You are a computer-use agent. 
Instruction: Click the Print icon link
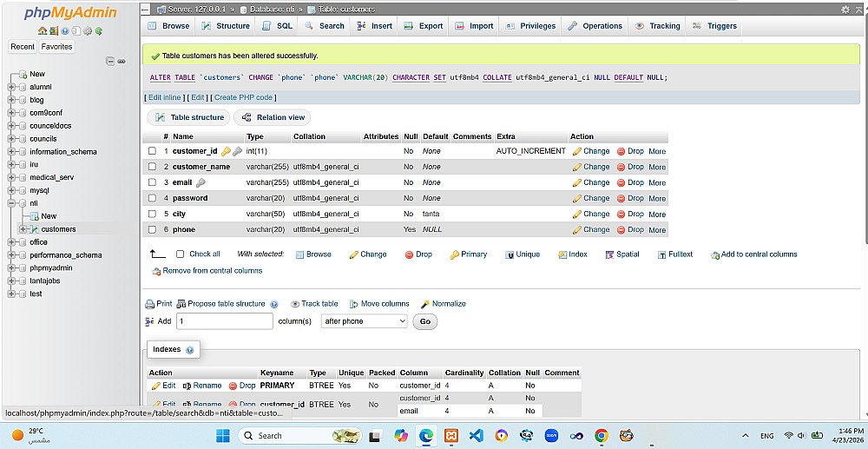point(149,304)
